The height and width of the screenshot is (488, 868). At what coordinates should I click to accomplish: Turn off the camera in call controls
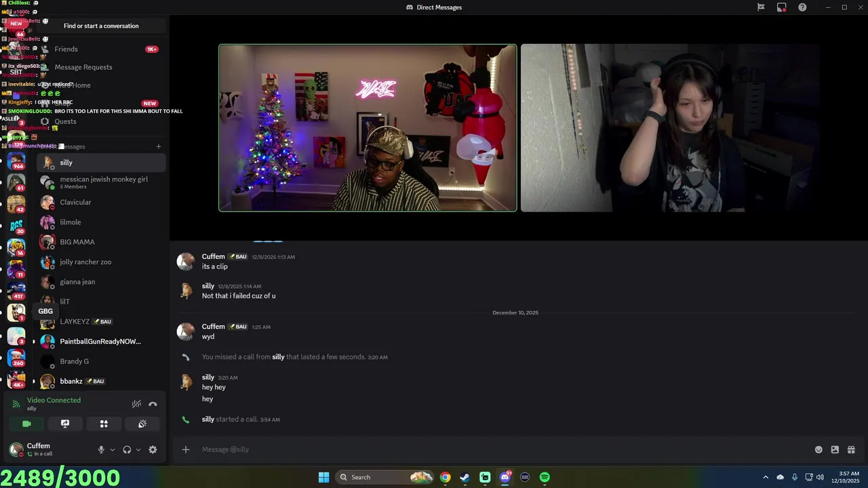point(26,424)
